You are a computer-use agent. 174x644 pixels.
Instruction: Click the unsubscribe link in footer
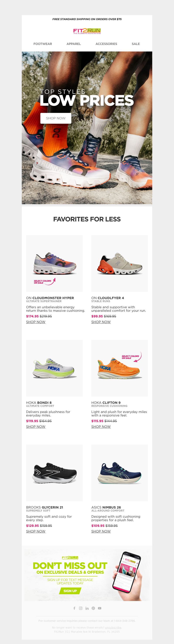point(113,627)
